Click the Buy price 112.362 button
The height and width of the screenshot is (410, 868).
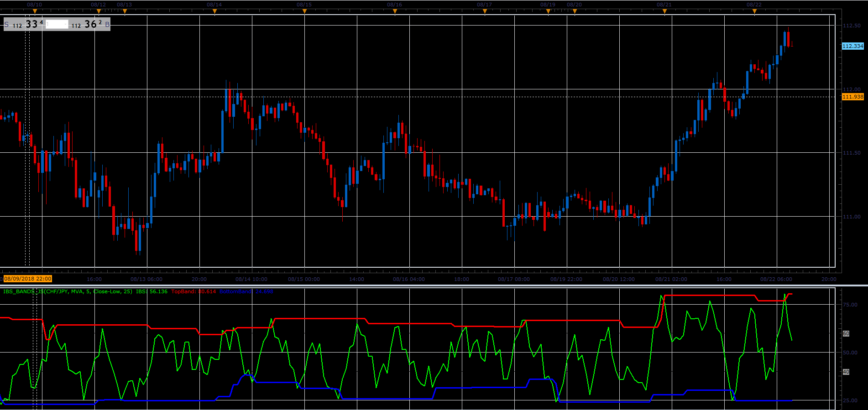(x=90, y=25)
